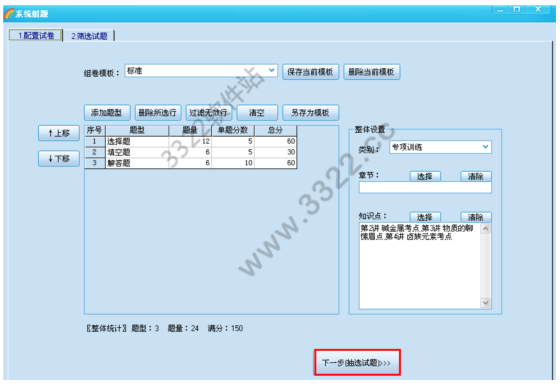Switch to the 2.筛选试题 tab
560x386 pixels.
[x=89, y=36]
